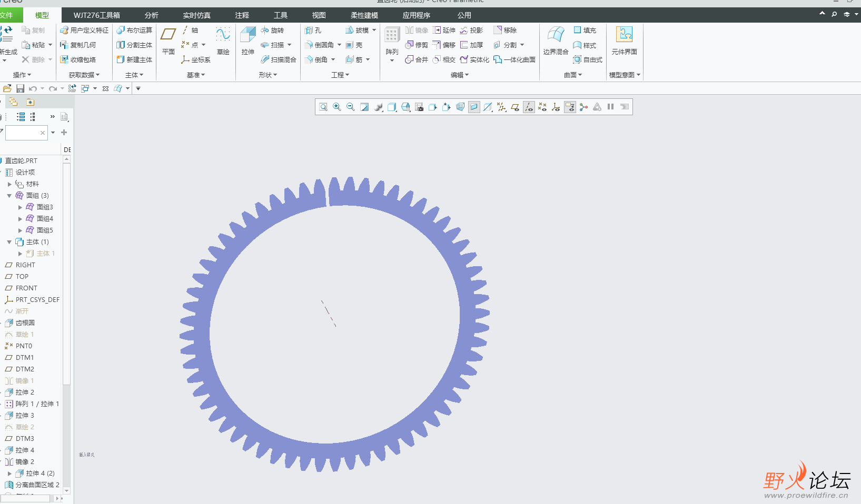This screenshot has height=504, width=861.
Task: Click the 壳 (Shell) tool
Action: tap(354, 45)
